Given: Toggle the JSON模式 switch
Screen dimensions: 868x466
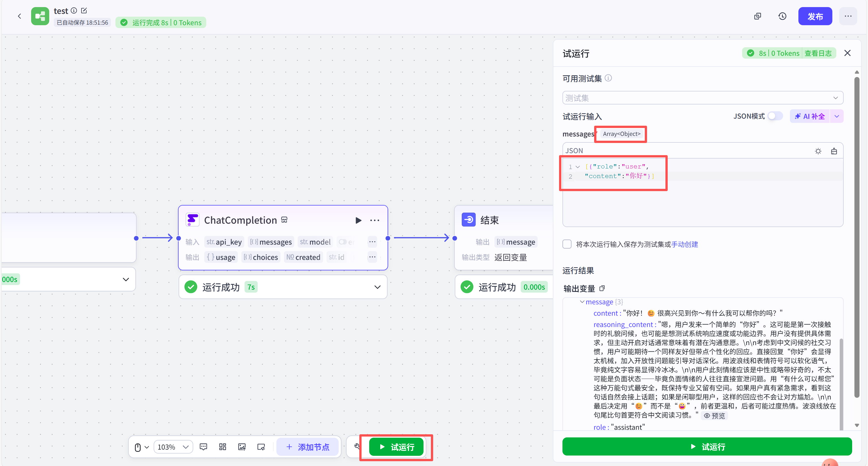Looking at the screenshot, I should click(775, 116).
